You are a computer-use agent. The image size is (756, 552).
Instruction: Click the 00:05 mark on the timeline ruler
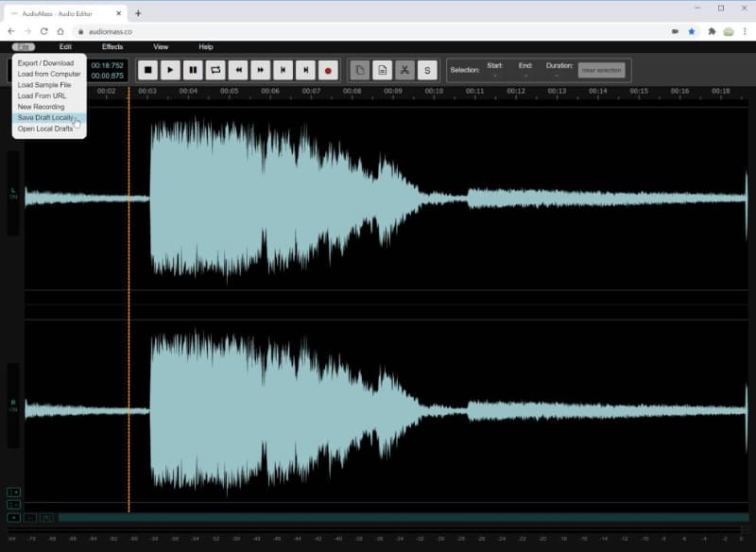click(229, 91)
